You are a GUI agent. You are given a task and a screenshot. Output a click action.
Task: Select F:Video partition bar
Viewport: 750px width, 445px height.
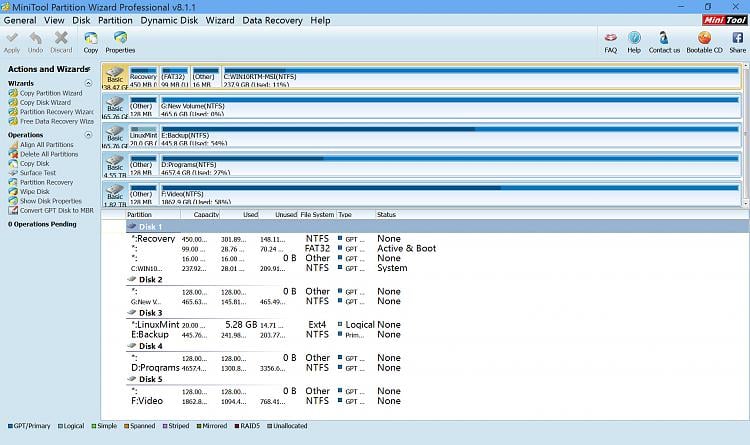[x=450, y=194]
